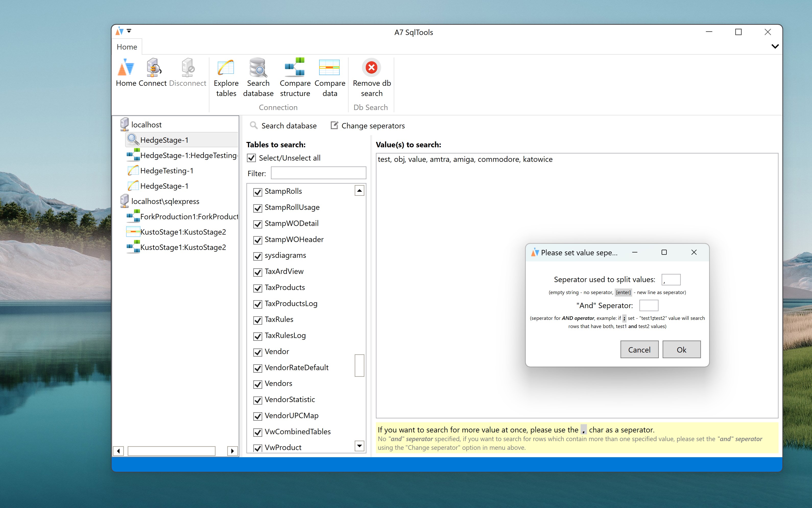
Task: Switch to the Home ribbon tab
Action: (127, 47)
